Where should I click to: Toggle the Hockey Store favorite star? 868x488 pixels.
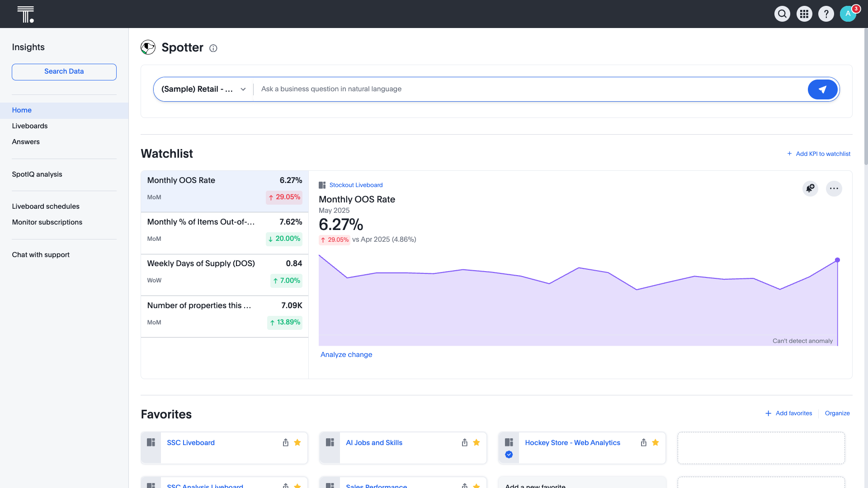[656, 443]
